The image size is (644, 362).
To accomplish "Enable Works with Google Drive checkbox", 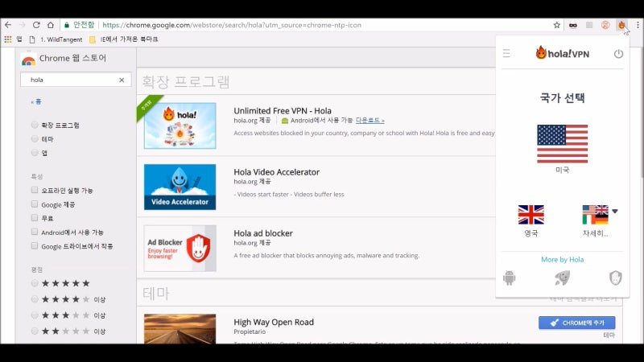I will point(35,246).
